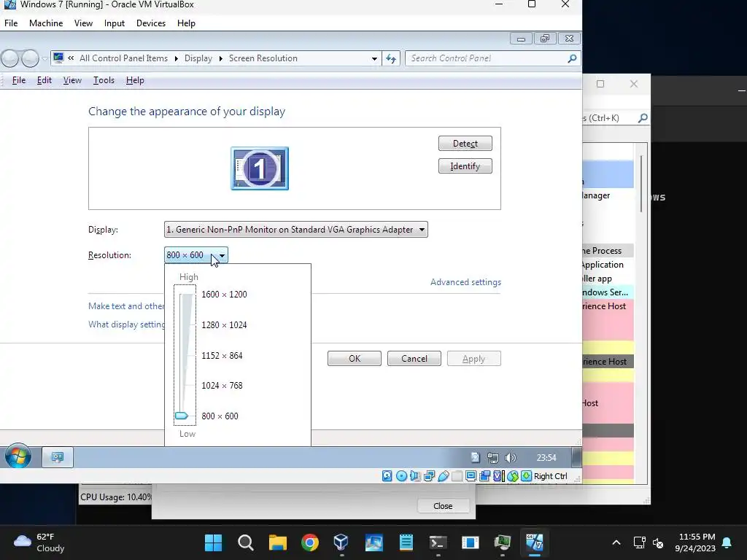Click Display breadcrumb separator arrow
The image size is (747, 560).
[x=220, y=58]
